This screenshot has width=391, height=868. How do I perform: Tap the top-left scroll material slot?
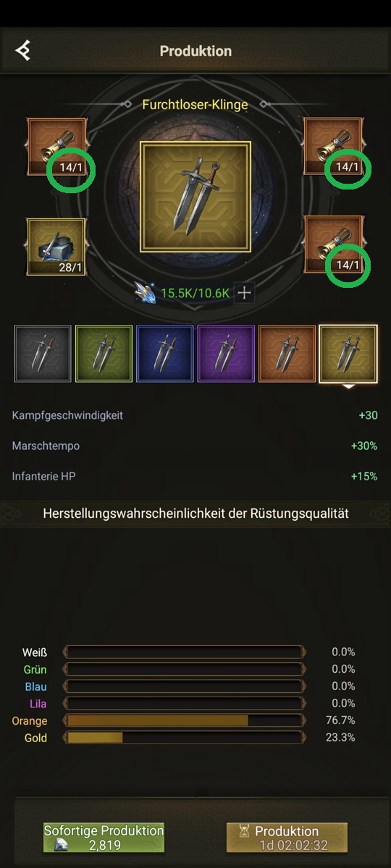point(56,148)
